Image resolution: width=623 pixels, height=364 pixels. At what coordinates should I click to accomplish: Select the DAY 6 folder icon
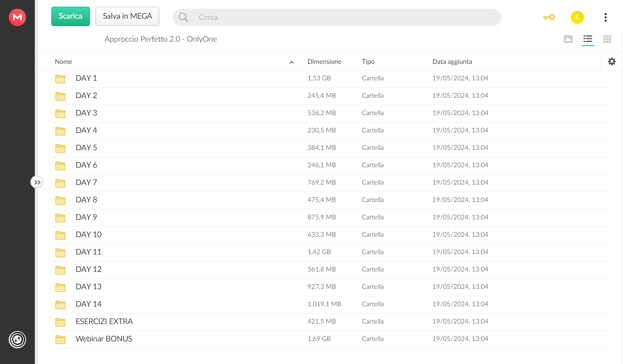(x=60, y=165)
